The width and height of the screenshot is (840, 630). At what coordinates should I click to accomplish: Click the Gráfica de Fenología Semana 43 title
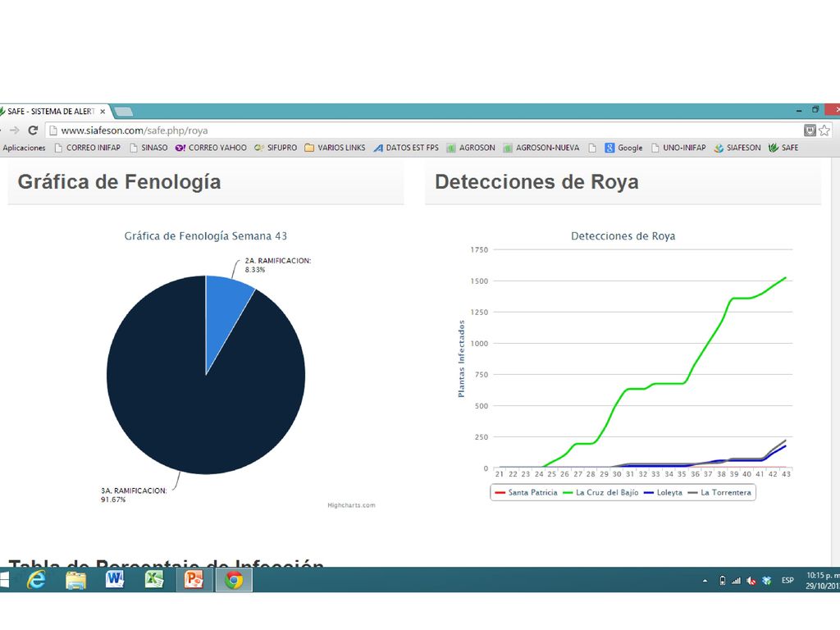pos(206,236)
